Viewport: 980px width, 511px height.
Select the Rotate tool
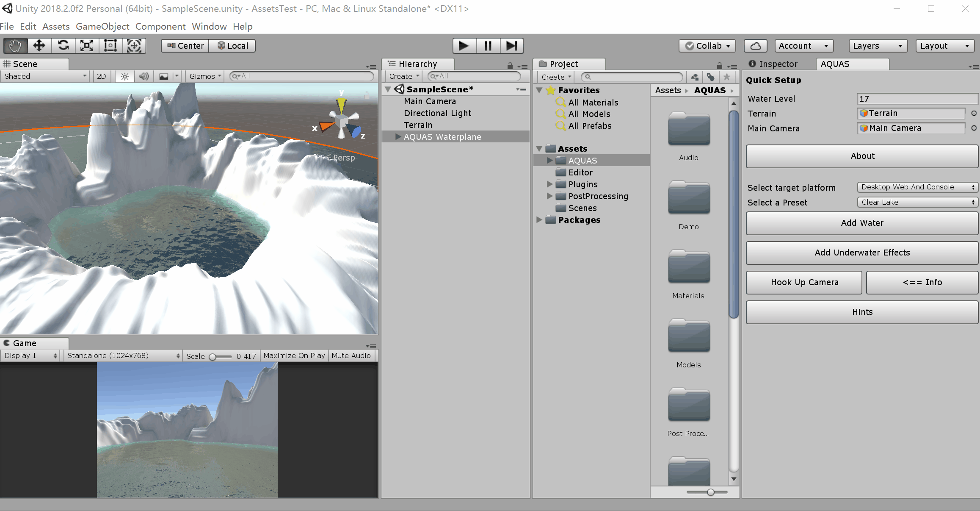(63, 46)
